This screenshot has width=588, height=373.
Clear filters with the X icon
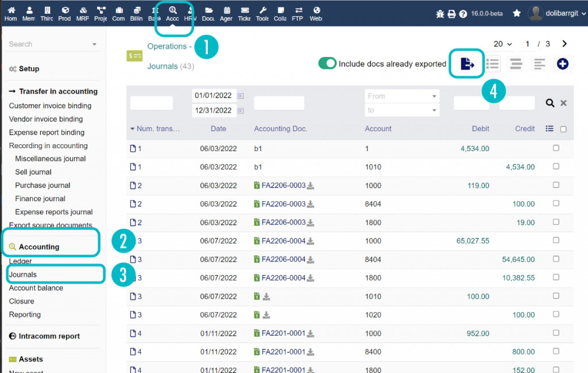coord(563,103)
